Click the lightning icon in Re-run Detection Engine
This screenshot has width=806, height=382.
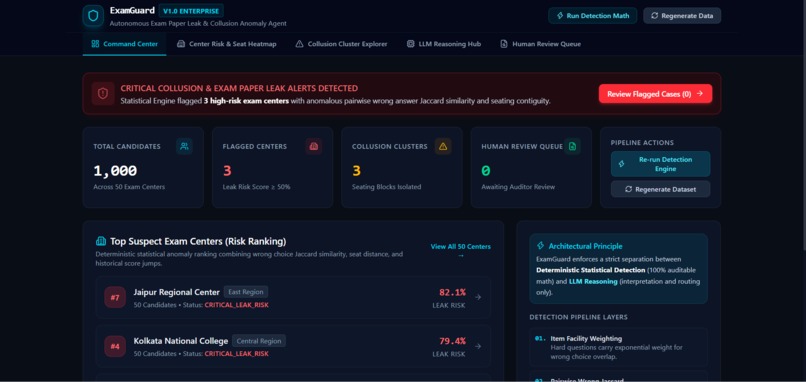click(x=621, y=164)
